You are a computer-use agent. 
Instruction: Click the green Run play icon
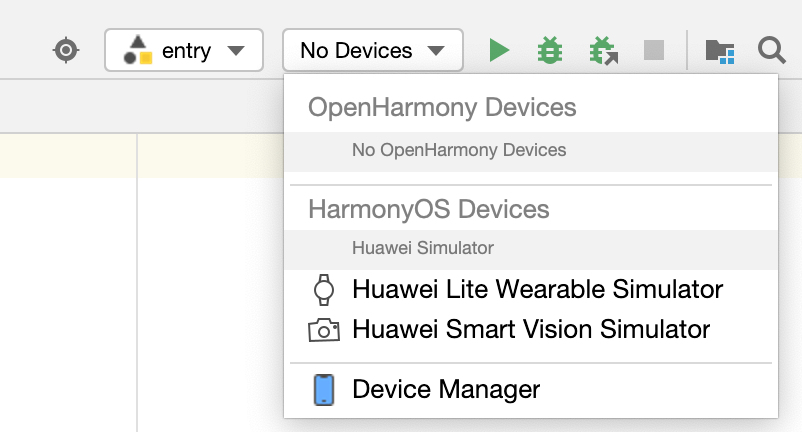coord(499,50)
